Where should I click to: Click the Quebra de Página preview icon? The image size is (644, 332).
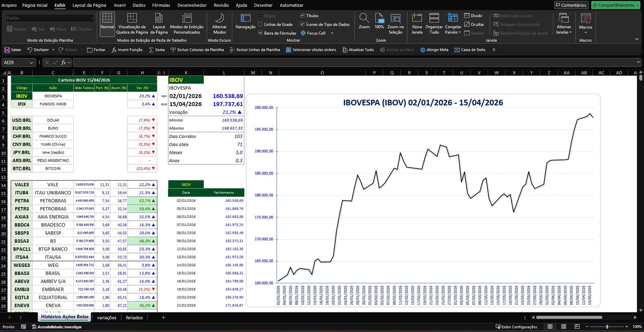tap(132, 18)
